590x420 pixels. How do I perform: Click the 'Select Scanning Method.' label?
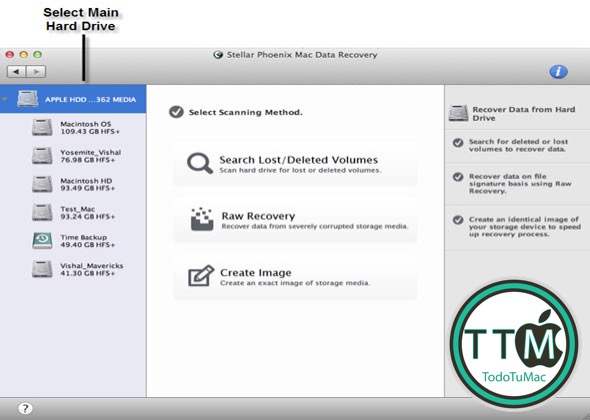click(x=245, y=112)
